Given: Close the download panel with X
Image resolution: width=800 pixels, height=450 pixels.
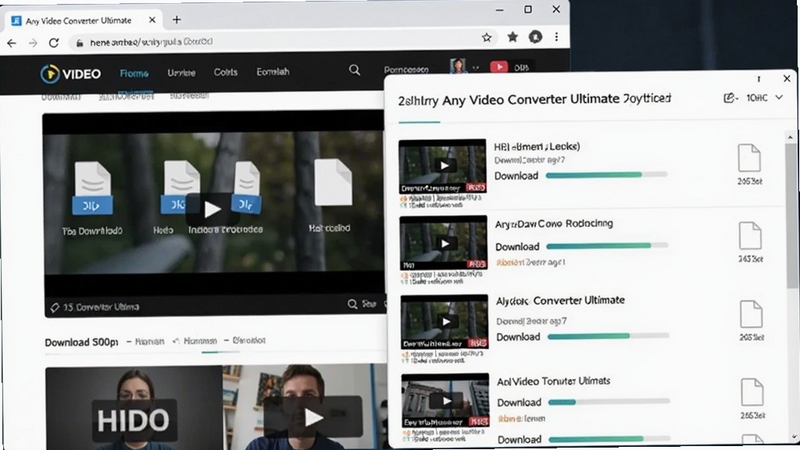Looking at the screenshot, I should tap(787, 79).
